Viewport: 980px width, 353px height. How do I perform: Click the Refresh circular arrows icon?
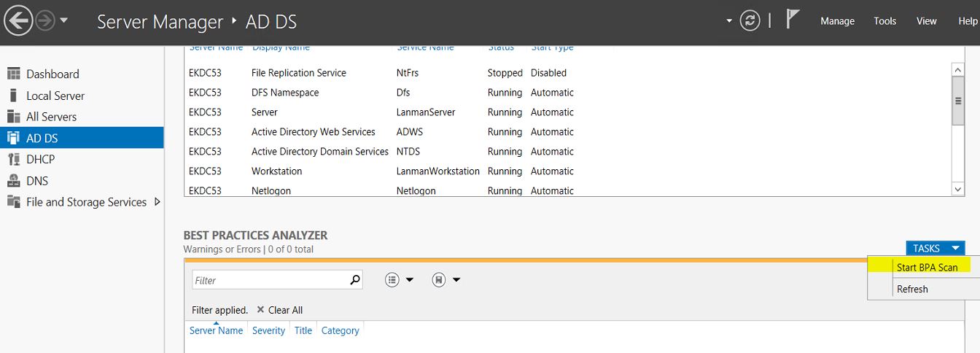pos(750,21)
